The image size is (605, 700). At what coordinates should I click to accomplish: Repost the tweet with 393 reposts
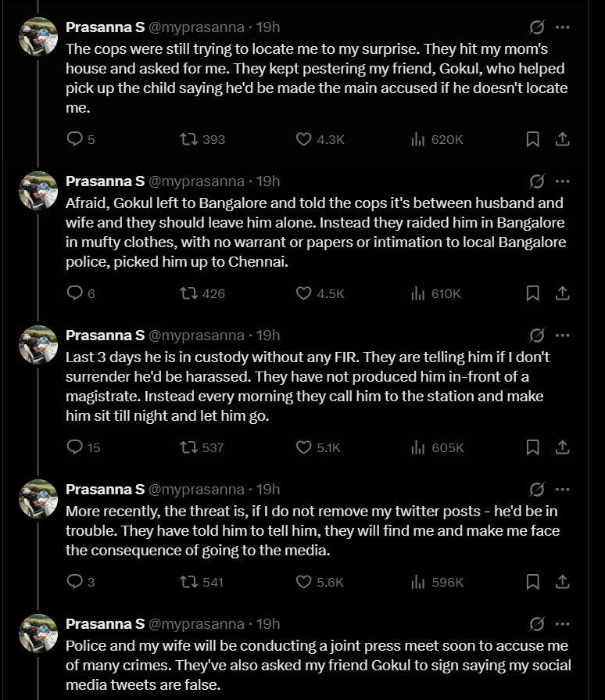(188, 139)
